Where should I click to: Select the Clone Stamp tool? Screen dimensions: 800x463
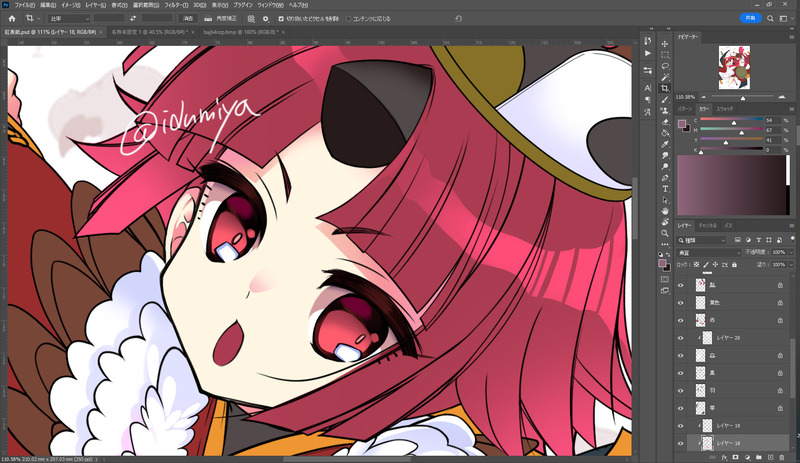[665, 111]
